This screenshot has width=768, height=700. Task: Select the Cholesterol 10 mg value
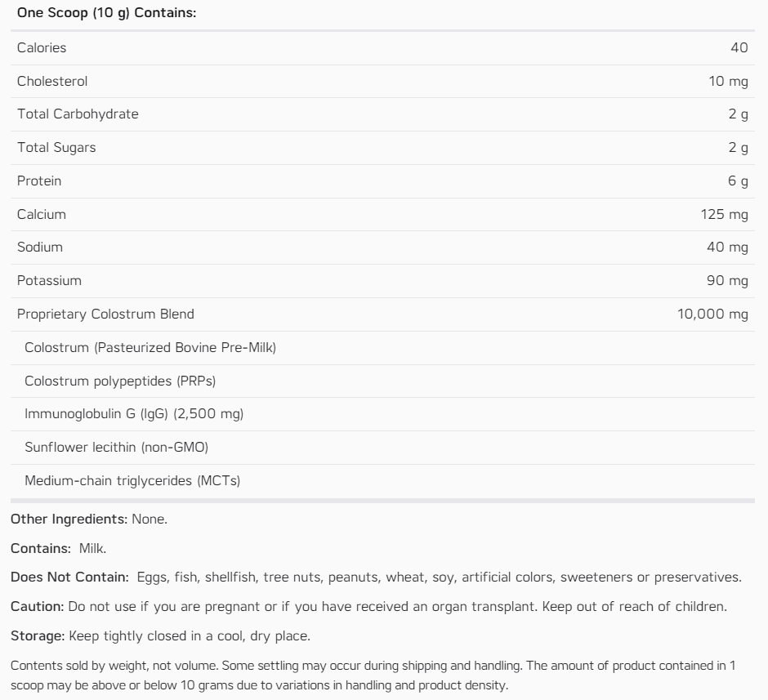click(x=728, y=81)
